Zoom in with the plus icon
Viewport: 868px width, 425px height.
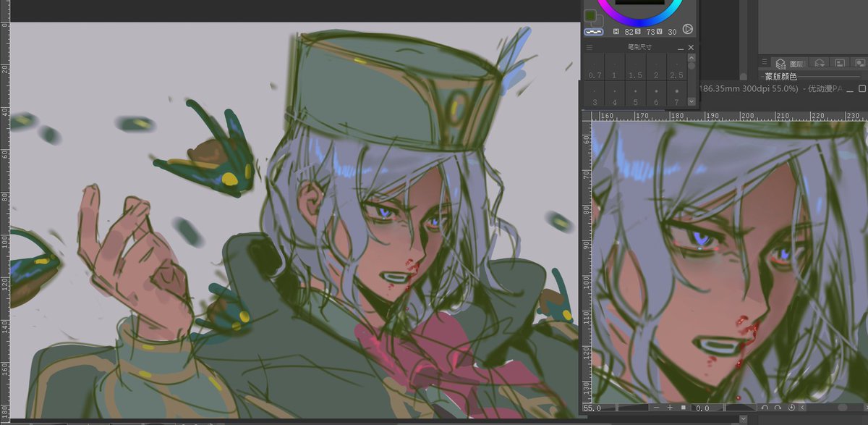tap(670, 408)
